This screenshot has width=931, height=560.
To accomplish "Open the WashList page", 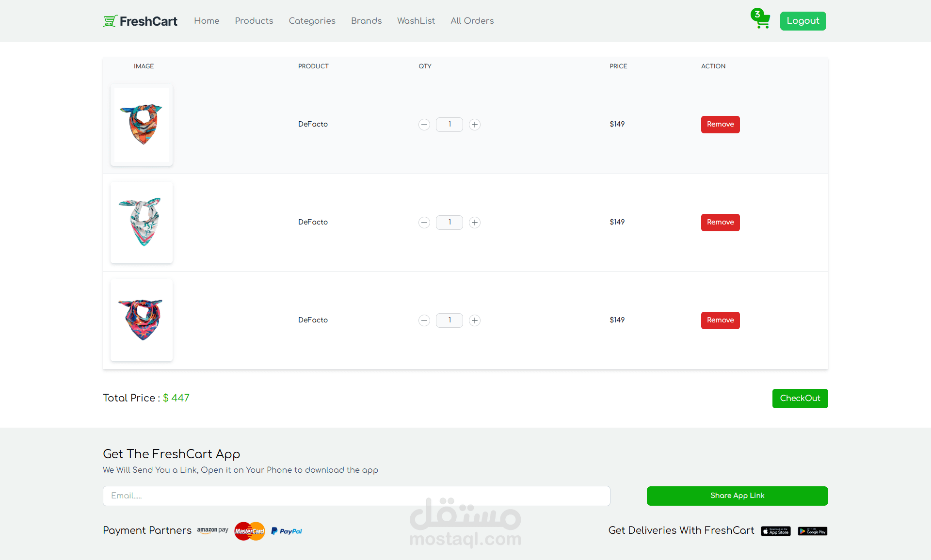I will click(x=416, y=21).
